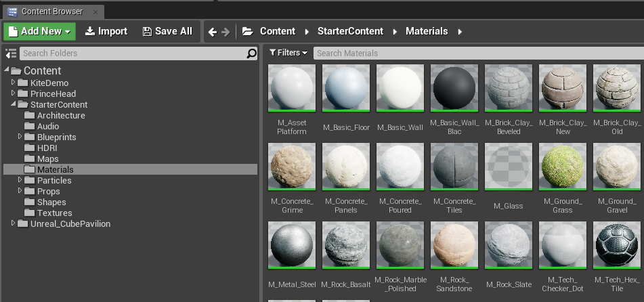Screen dimensions: 644x302
Task: Select the Content Browser tab
Action: pos(52,12)
